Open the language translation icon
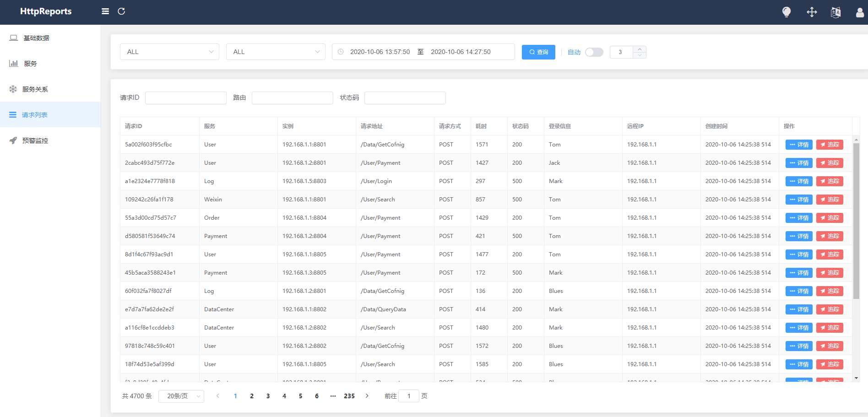The height and width of the screenshot is (417, 868). [836, 12]
